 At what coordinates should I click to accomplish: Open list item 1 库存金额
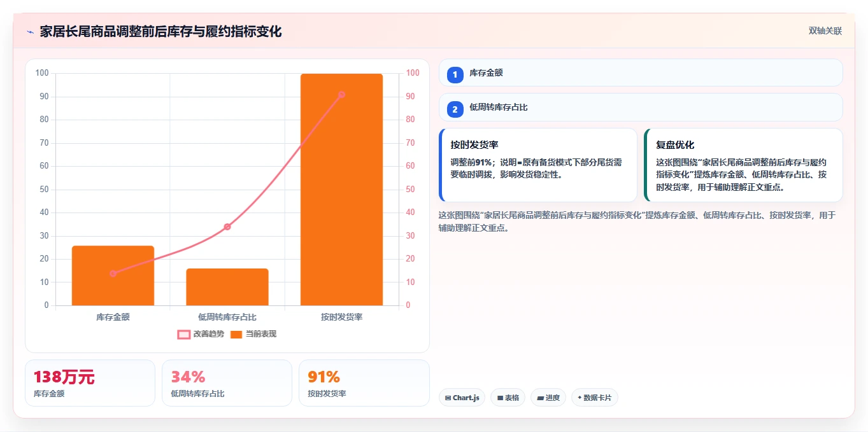[x=641, y=73]
